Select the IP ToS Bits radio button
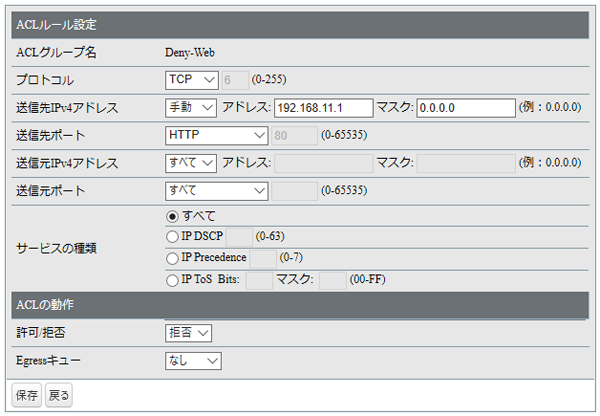 click(173, 279)
